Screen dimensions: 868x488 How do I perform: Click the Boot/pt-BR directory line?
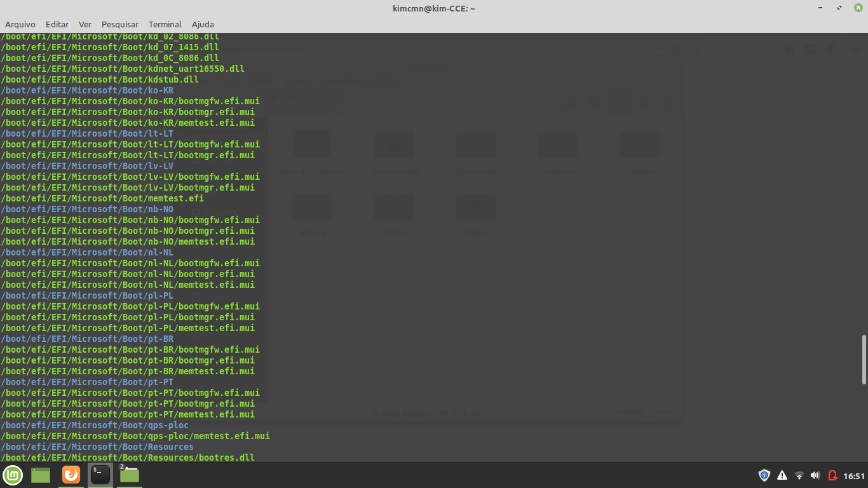click(87, 339)
